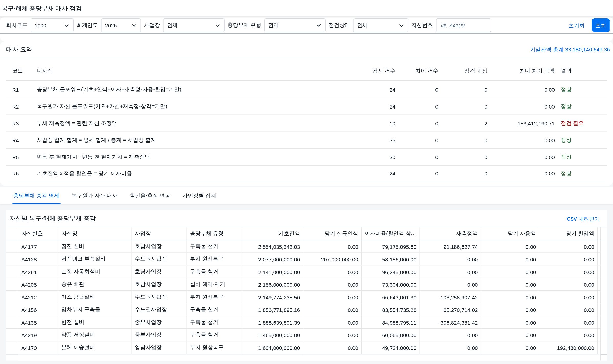
Task: Click R3 부채 재측정액 reconciliation text
Action: coord(77,123)
